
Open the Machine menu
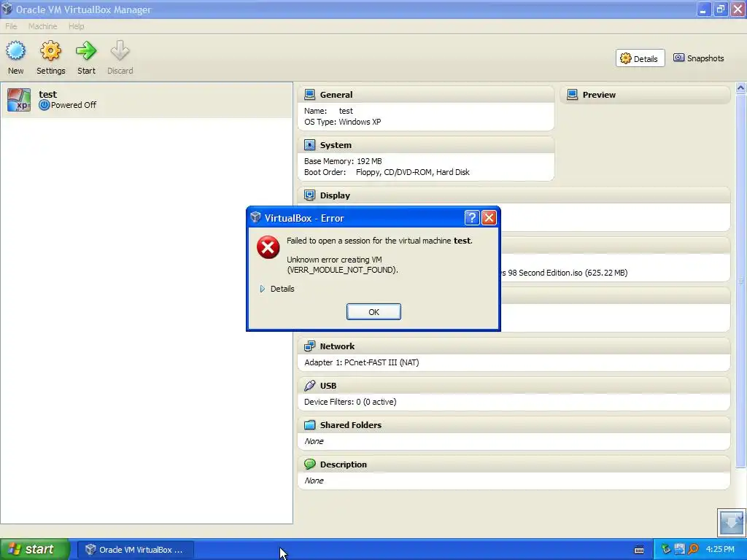[42, 26]
